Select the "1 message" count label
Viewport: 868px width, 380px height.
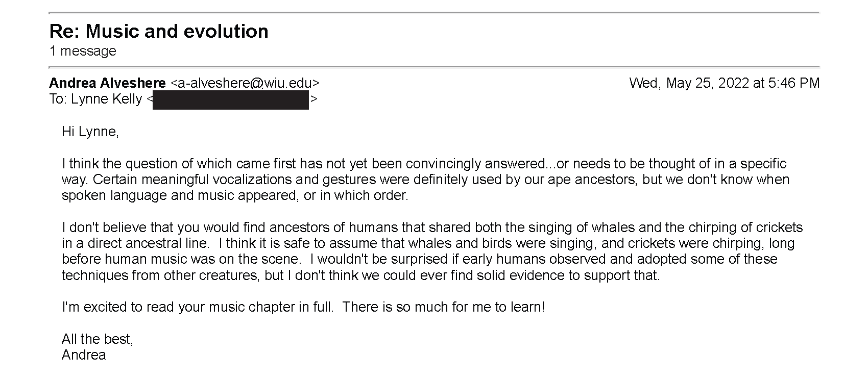(83, 51)
